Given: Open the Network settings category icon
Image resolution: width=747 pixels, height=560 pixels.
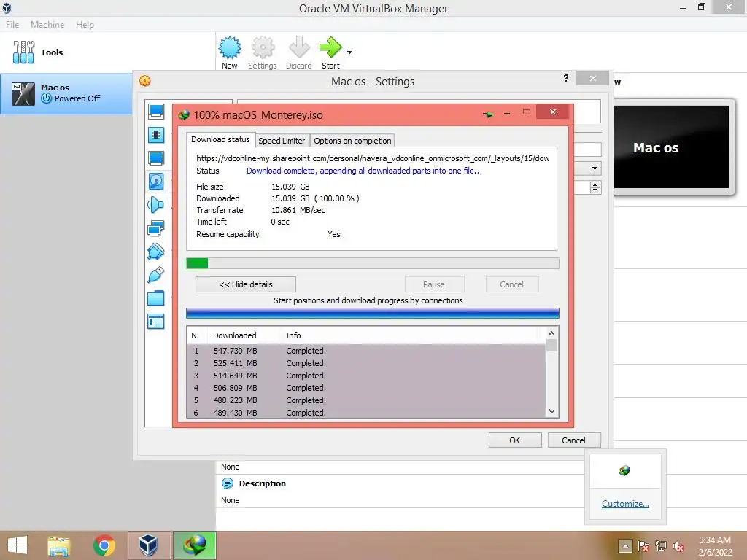Looking at the screenshot, I should 156,228.
